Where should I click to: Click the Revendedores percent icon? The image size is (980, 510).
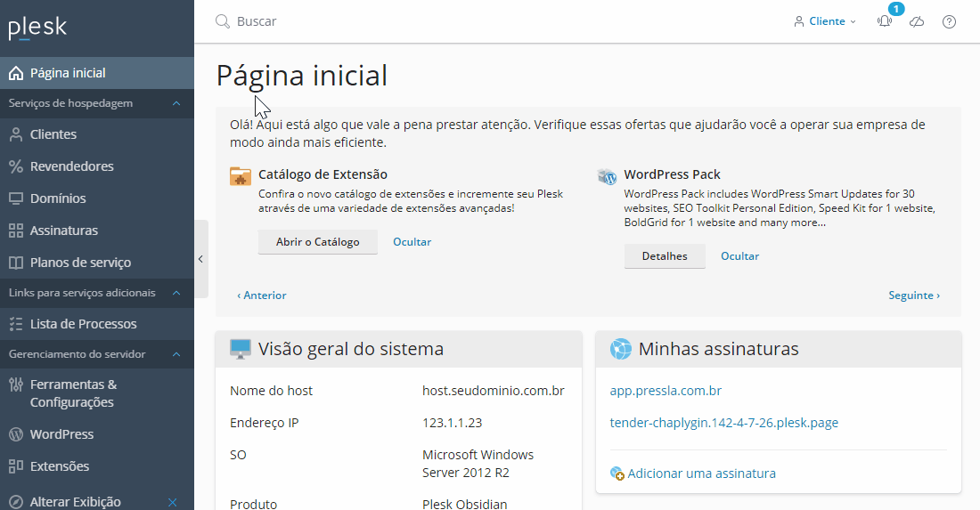pos(16,166)
